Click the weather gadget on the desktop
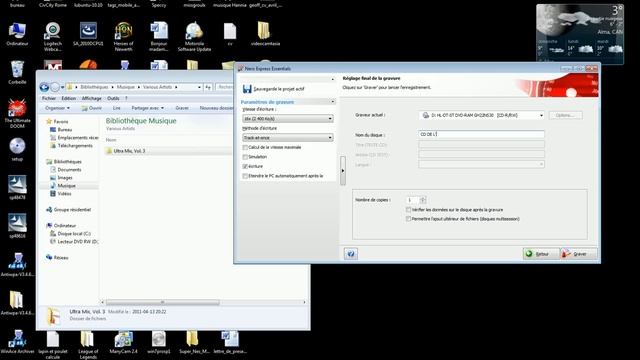Viewport: 640px width, 360px height. 580,34
